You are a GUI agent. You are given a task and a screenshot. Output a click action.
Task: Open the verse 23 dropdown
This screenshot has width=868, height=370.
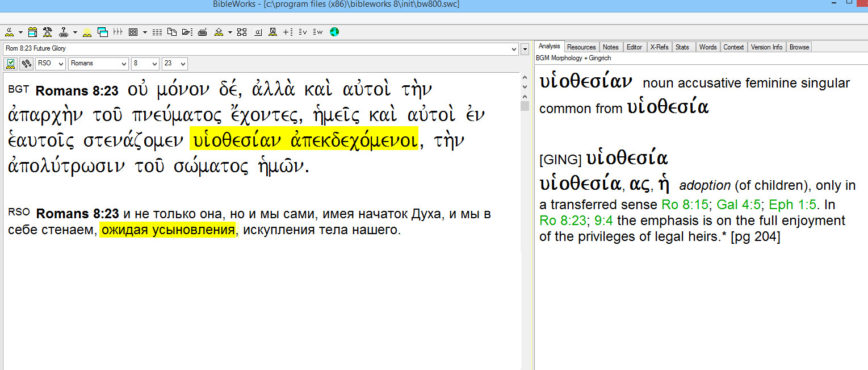click(175, 64)
